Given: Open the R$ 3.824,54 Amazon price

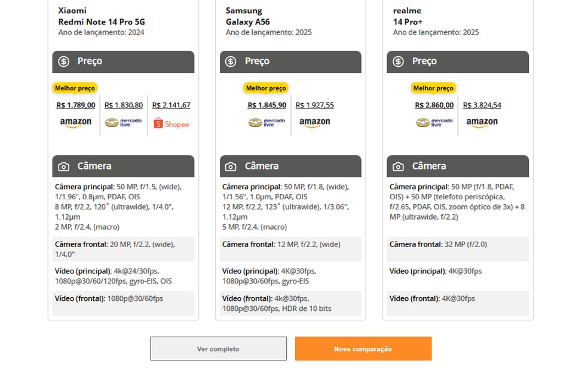Looking at the screenshot, I should coord(482,105).
